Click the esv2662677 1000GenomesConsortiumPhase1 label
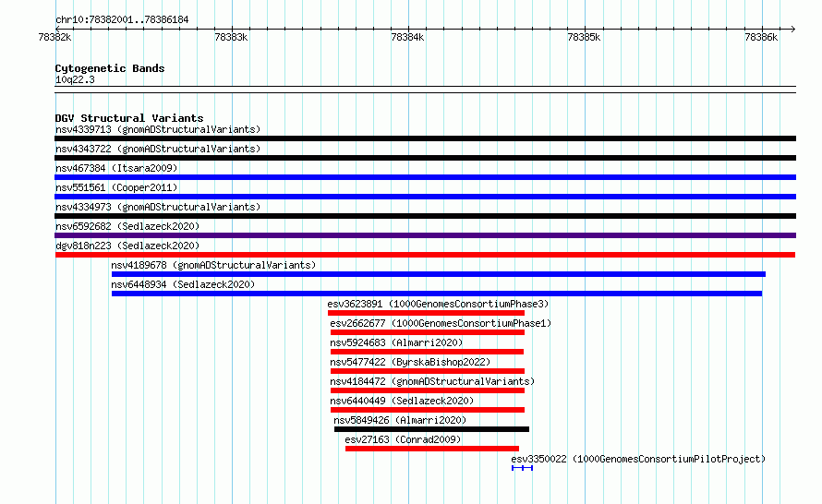822x504 pixels. tap(441, 323)
